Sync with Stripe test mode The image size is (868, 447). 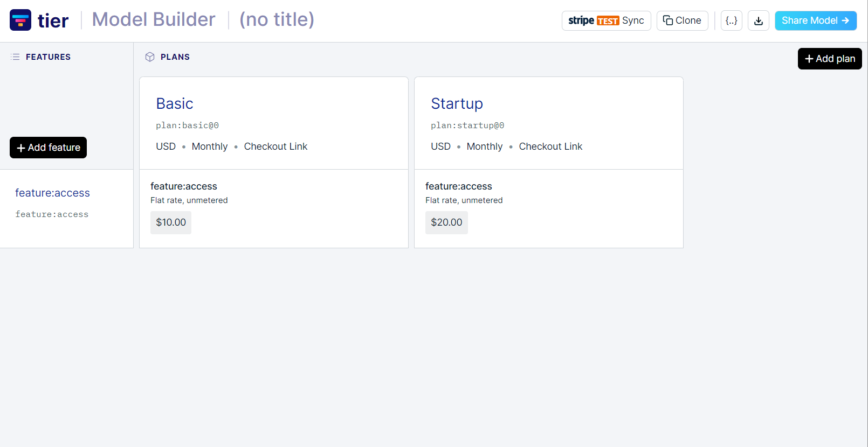pos(606,20)
